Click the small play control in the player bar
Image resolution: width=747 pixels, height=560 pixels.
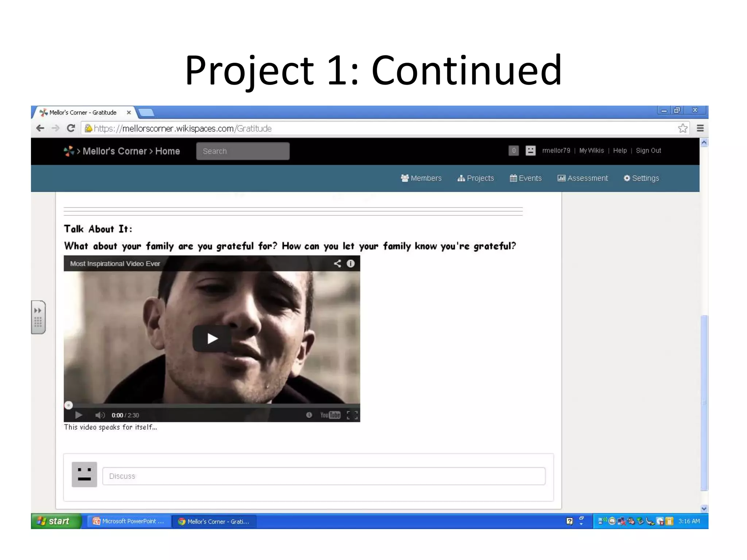pos(78,415)
